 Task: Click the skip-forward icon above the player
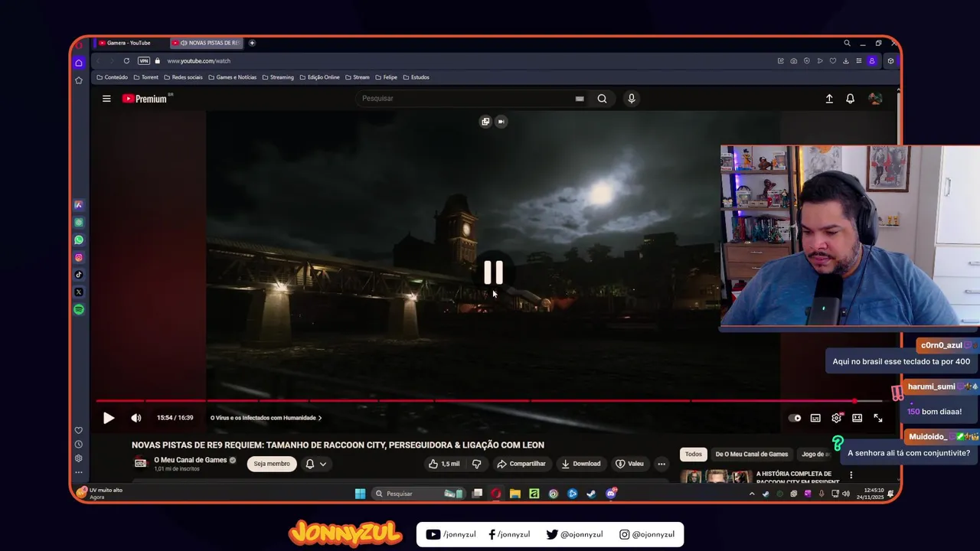(x=501, y=122)
